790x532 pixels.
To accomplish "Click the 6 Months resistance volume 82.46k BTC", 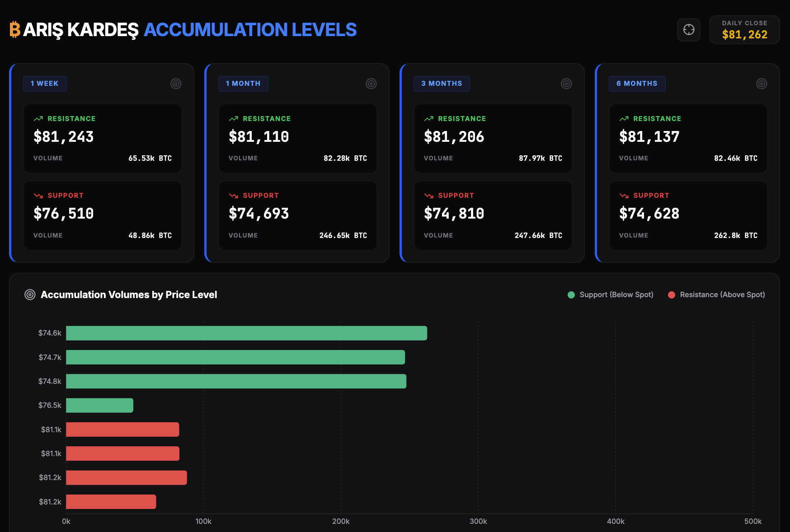I will click(736, 158).
